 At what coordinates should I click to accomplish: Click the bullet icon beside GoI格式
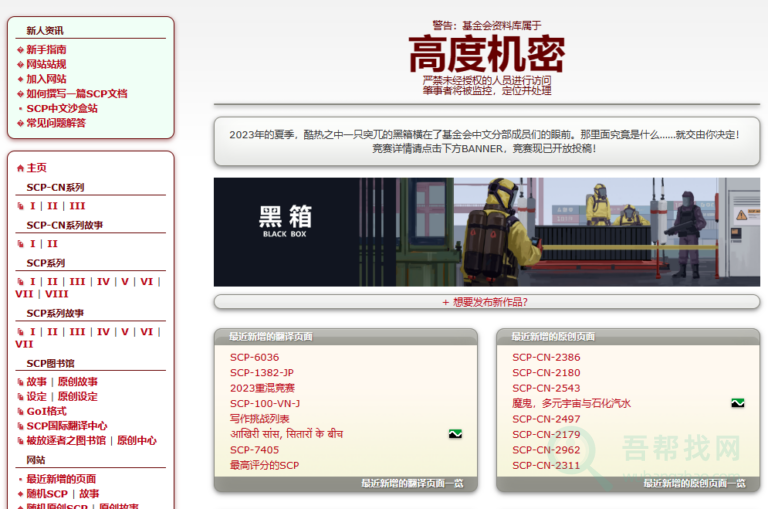click(20, 411)
